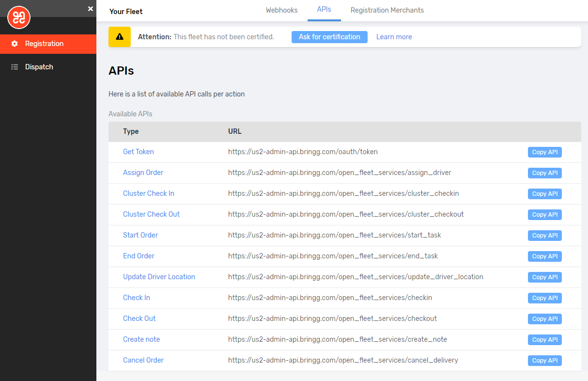
Task: Copy API for Assign Order
Action: (x=545, y=173)
